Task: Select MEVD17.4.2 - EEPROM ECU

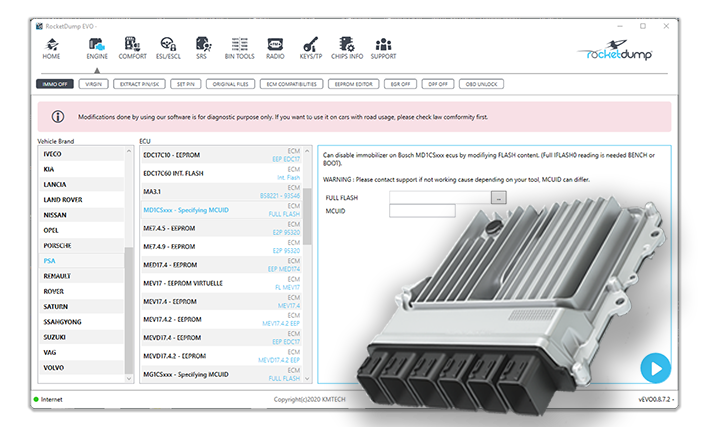Action: pos(222,356)
